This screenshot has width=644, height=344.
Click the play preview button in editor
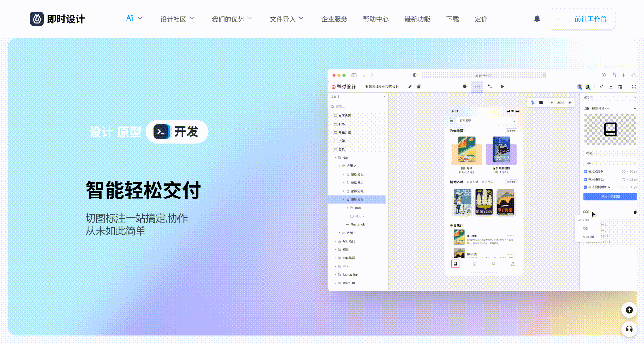[502, 87]
